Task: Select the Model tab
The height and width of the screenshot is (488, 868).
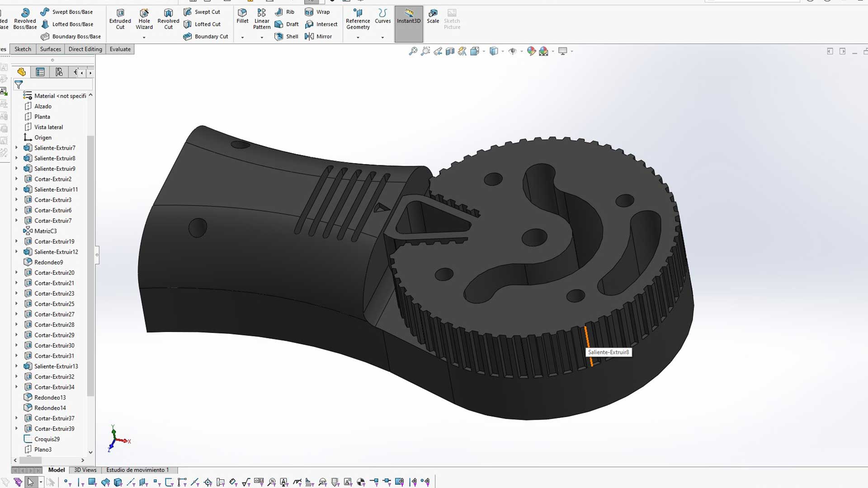Action: [x=57, y=470]
